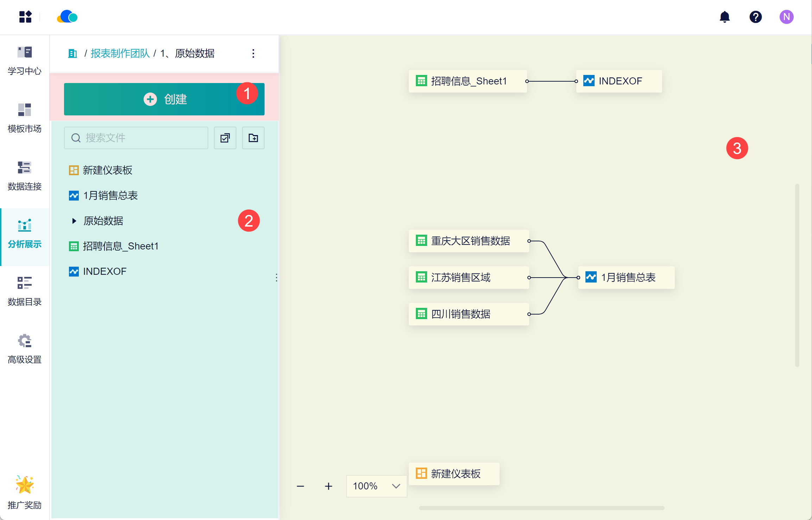This screenshot has height=520, width=812.
Task: Select INDEXOF node on canvas
Action: [619, 81]
